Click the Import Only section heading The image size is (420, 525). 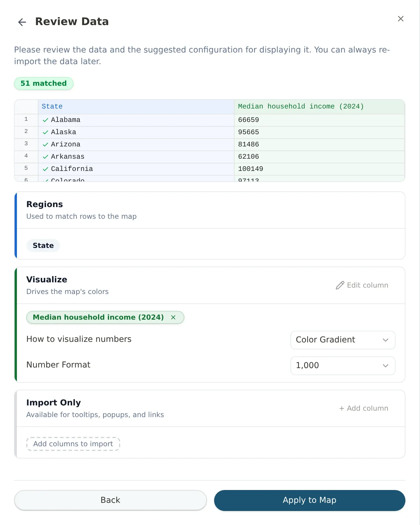(x=54, y=403)
